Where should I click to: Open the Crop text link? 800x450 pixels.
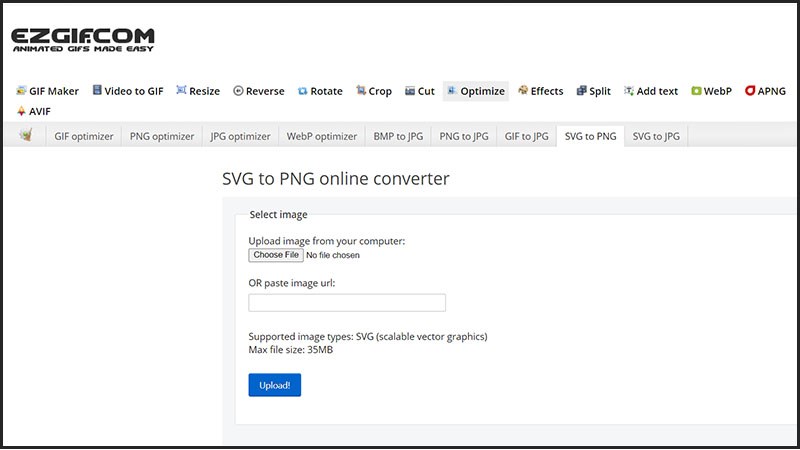coord(380,91)
